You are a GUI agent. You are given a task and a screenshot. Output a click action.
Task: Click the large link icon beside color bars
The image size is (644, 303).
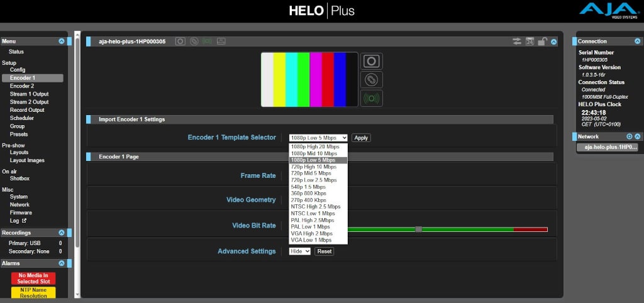click(372, 80)
